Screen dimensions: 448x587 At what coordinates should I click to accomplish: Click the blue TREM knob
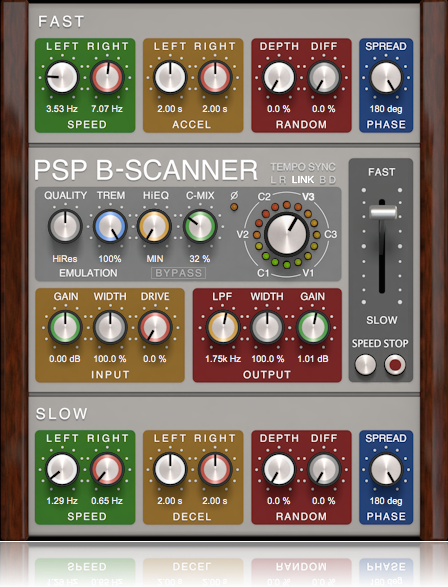click(110, 226)
